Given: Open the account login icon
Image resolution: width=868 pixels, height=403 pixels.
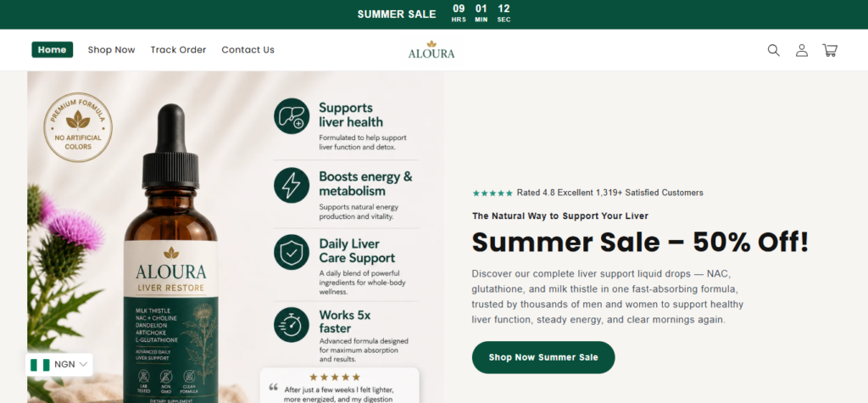Looking at the screenshot, I should click(802, 50).
